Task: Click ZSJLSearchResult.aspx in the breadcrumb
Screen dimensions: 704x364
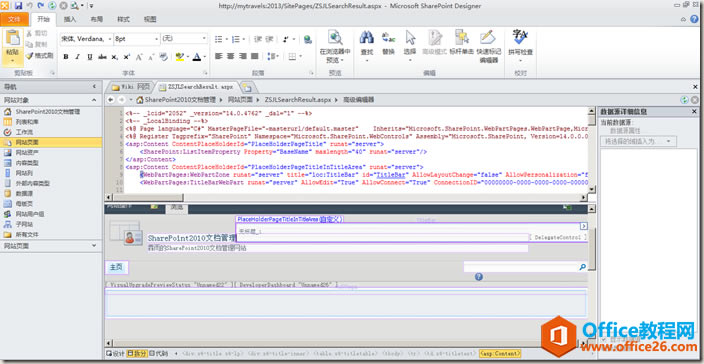Action: coord(298,100)
